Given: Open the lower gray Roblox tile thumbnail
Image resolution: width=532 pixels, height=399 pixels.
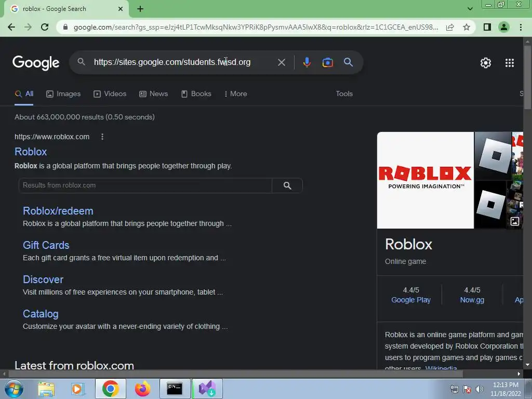Looking at the screenshot, I should coord(490,205).
